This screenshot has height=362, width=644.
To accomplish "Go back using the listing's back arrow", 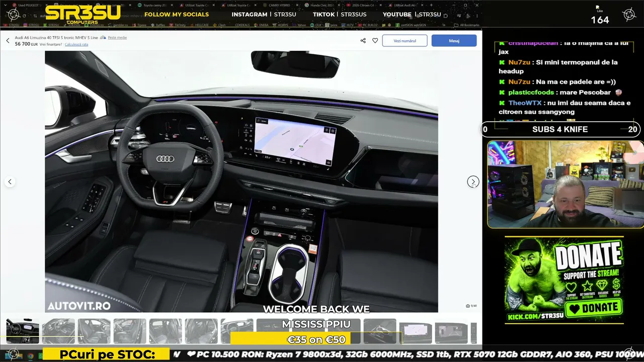I will pos(8,41).
